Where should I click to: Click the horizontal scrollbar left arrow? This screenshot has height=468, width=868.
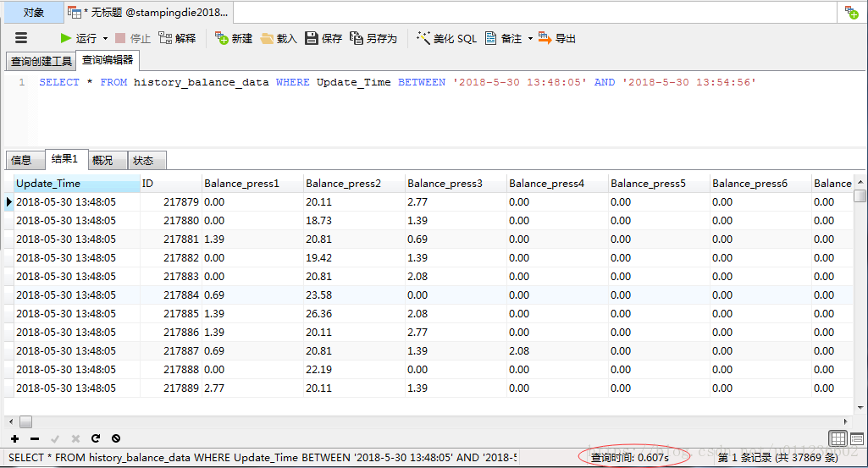coord(11,421)
